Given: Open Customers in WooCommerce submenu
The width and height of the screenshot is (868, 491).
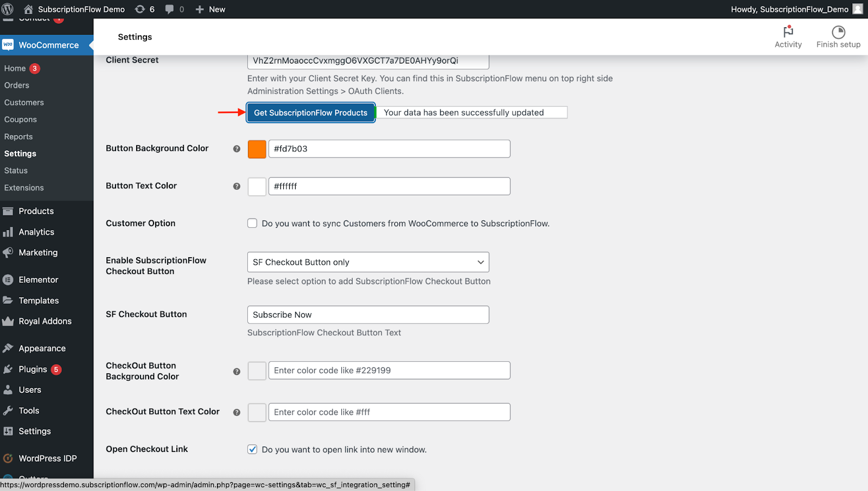Looking at the screenshot, I should (24, 103).
